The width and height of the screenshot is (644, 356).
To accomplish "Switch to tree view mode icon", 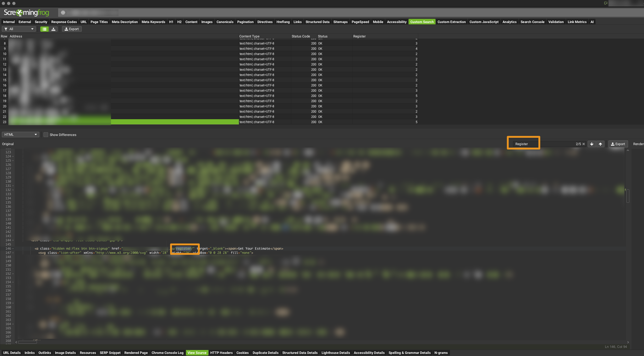I will click(53, 29).
